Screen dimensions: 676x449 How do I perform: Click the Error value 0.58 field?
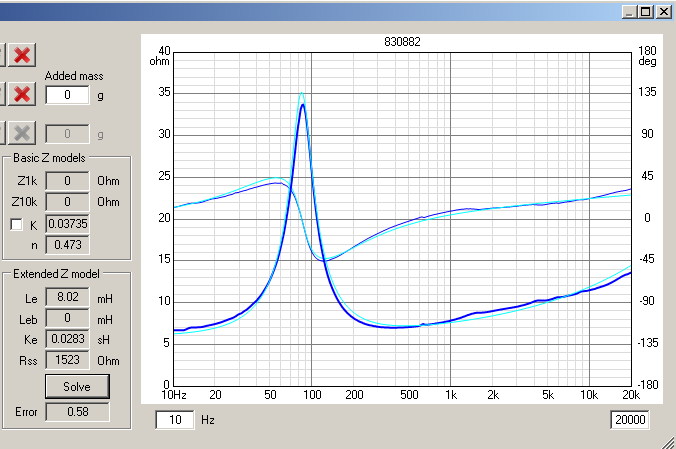[x=78, y=412]
